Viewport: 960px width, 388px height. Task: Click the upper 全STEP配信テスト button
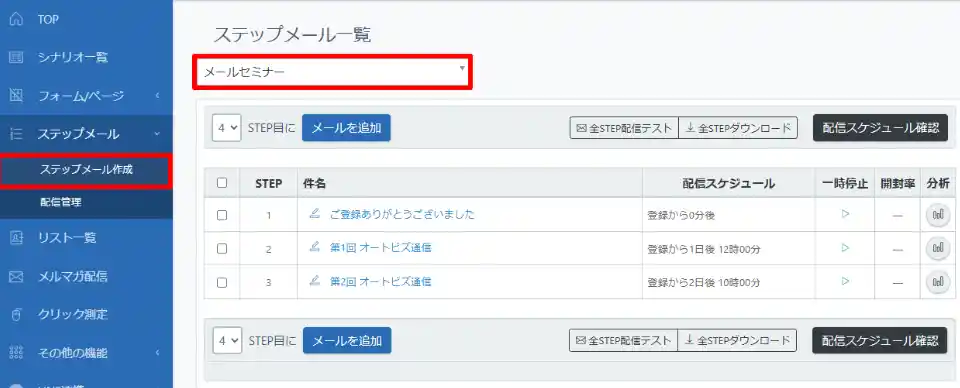tap(624, 128)
